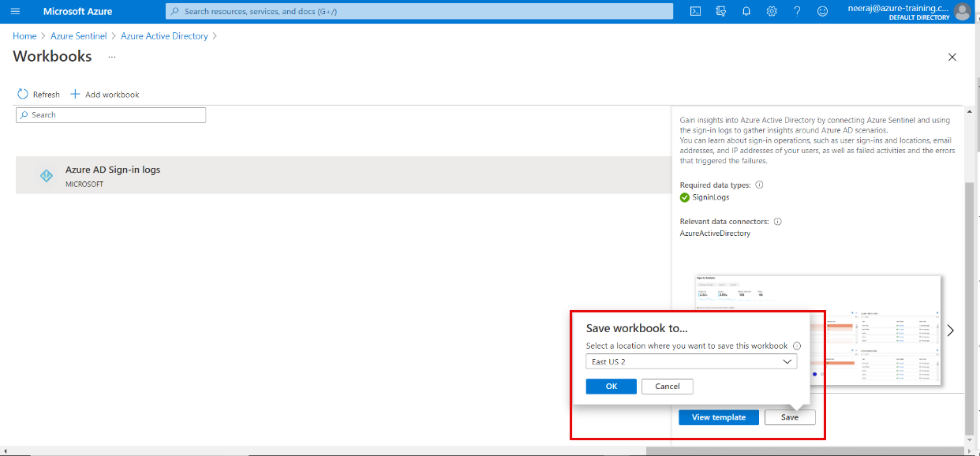The width and height of the screenshot is (980, 456).
Task: Click the View template button
Action: (x=718, y=417)
